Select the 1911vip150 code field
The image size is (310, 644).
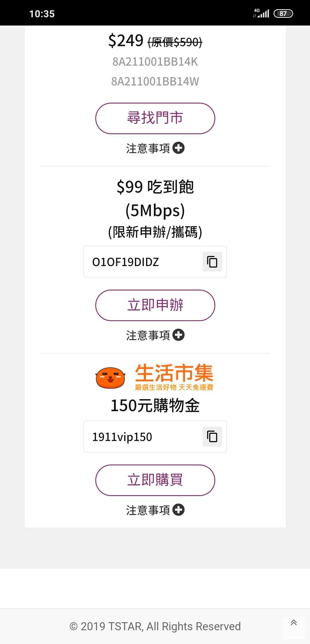click(x=155, y=436)
